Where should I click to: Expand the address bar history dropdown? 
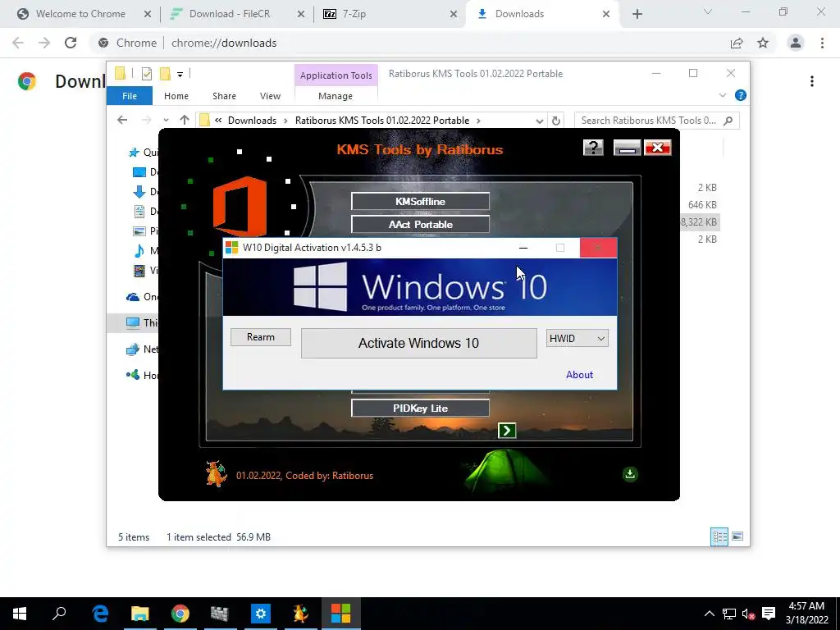540,121
